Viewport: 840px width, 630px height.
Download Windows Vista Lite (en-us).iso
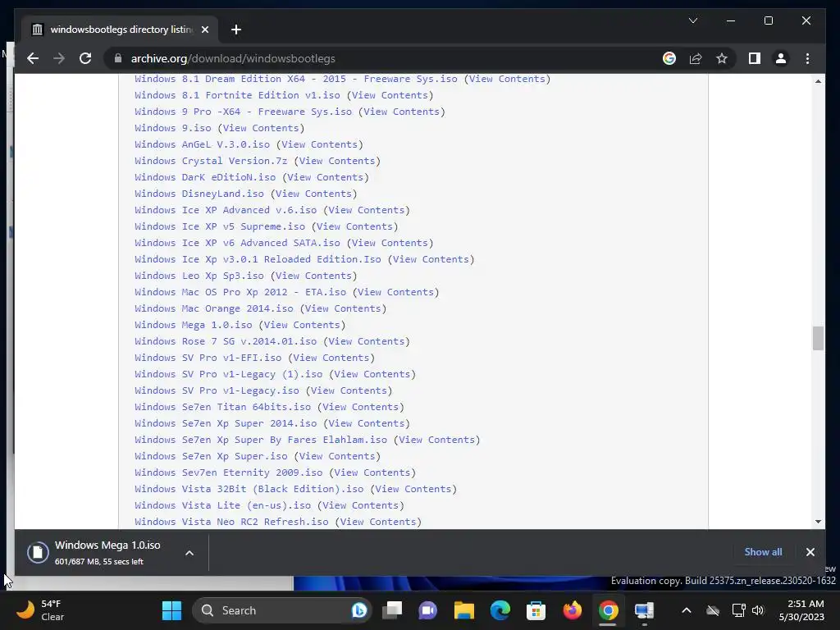click(x=223, y=505)
